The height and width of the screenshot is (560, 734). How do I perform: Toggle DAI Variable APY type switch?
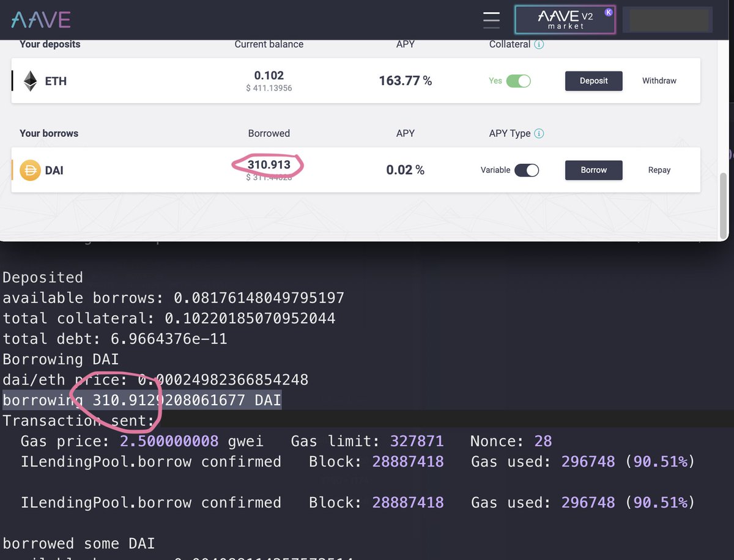[527, 170]
